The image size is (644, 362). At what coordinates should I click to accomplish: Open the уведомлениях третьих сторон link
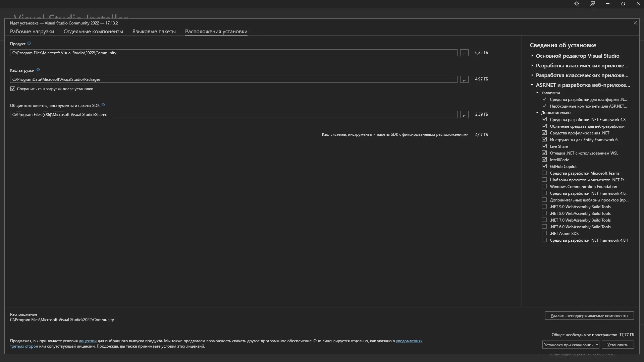tap(409, 341)
